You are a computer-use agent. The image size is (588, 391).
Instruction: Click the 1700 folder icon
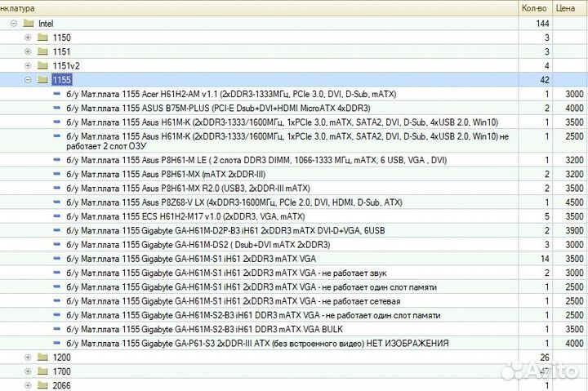click(x=42, y=371)
